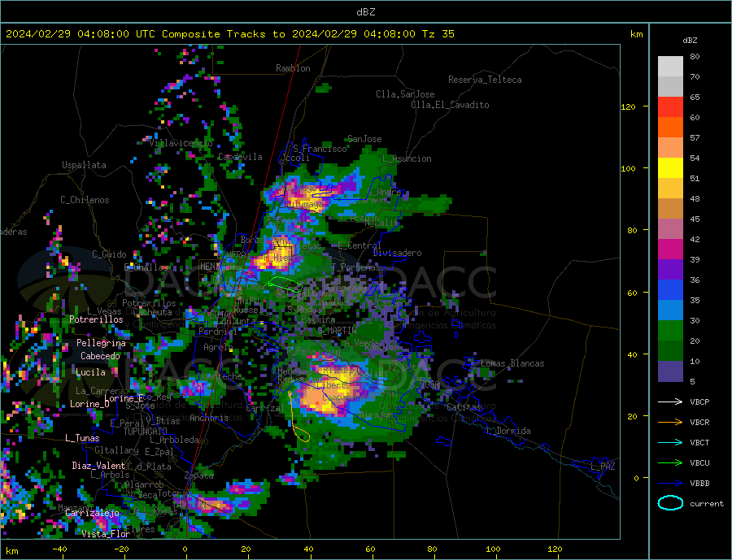Click the 80 dBZ light gray swatch
This screenshot has width=732, height=560.
pos(670,67)
